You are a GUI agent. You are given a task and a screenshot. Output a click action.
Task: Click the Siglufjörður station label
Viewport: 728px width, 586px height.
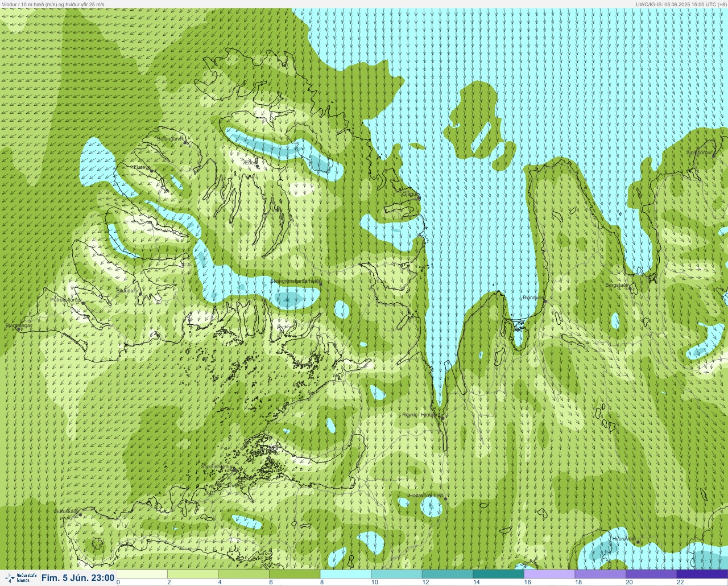coord(699,152)
